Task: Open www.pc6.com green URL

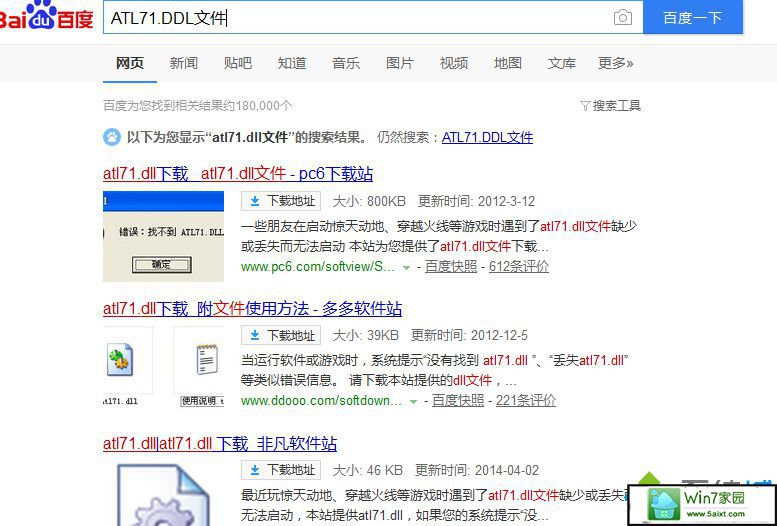Action: click(x=318, y=267)
